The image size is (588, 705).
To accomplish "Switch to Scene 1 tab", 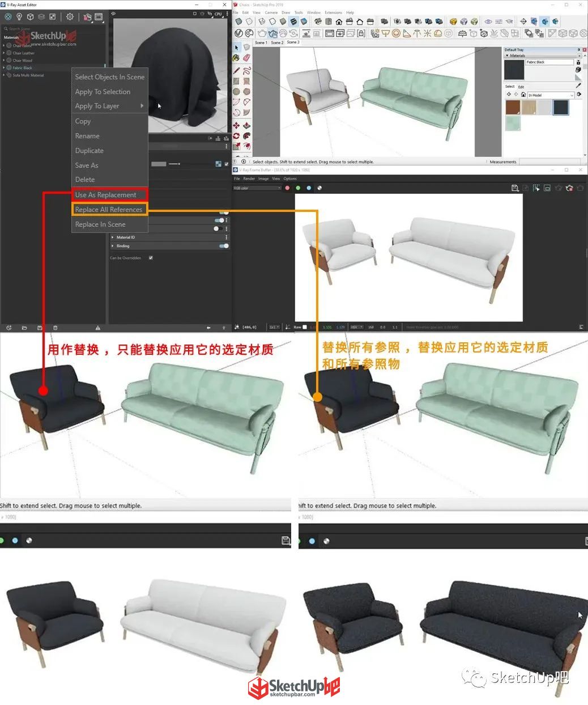I will 261,43.
